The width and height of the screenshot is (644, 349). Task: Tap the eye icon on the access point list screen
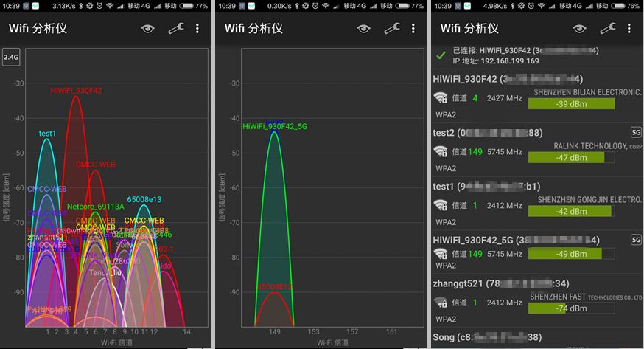coord(579,29)
